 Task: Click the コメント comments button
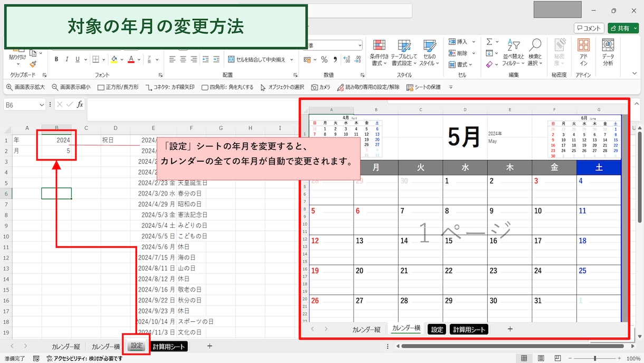tap(589, 28)
